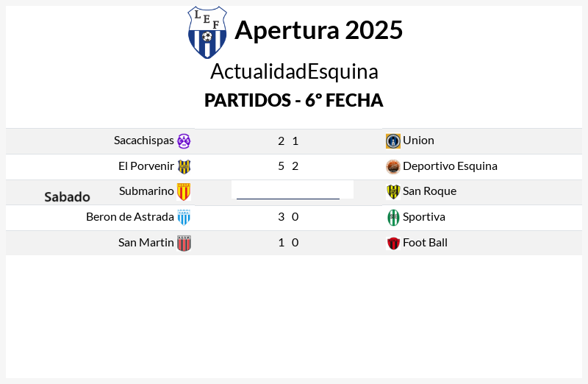Select the Union team badge
Image resolution: width=588 pixels, height=384 pixels.
[393, 141]
